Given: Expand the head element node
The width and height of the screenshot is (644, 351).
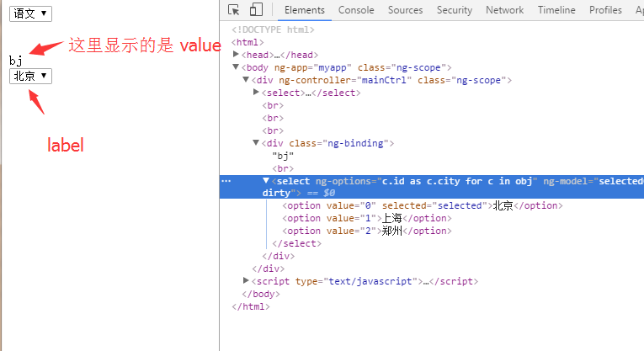Looking at the screenshot, I should (x=237, y=55).
